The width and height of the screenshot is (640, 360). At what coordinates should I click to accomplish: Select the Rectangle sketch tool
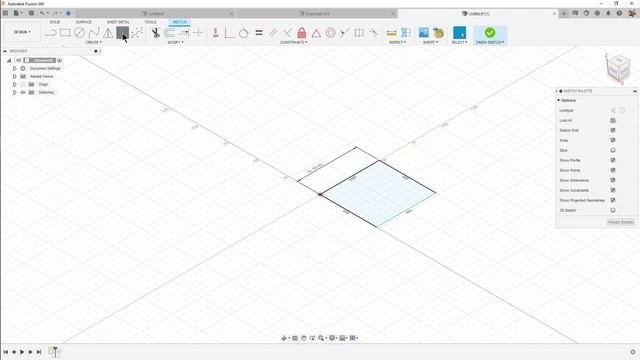65,33
